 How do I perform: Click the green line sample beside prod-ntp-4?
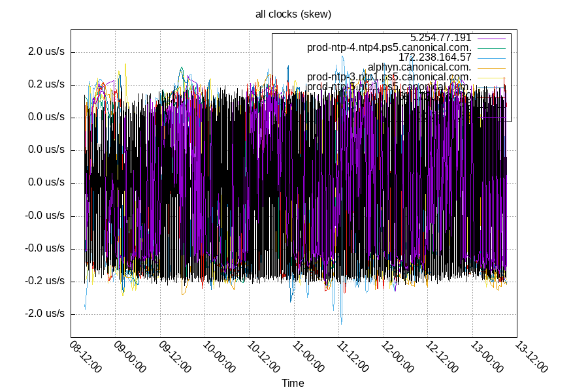491,48
